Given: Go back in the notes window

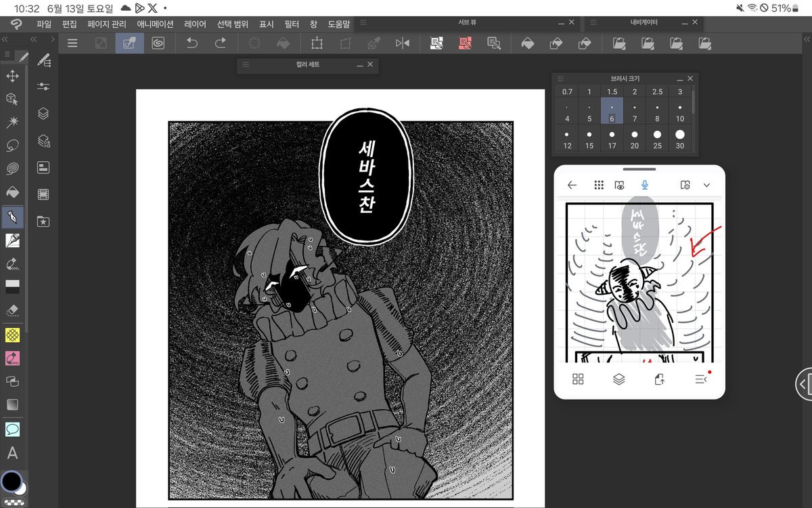Looking at the screenshot, I should (x=572, y=185).
